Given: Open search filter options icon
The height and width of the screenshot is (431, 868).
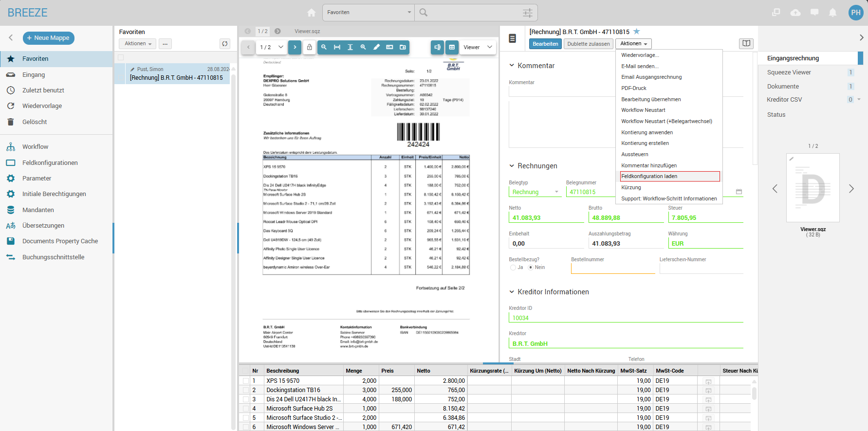Looking at the screenshot, I should tap(528, 13).
